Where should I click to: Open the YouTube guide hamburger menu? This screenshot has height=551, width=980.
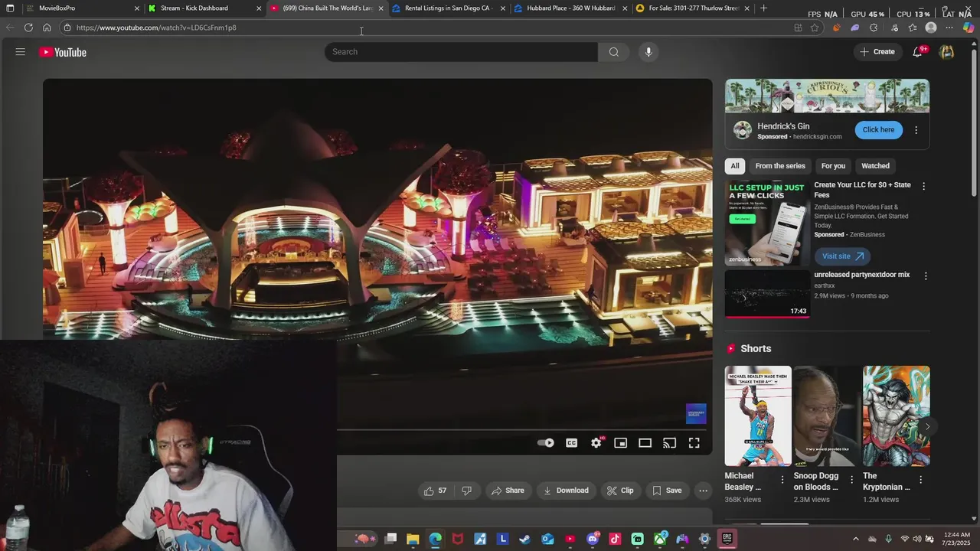(20, 52)
